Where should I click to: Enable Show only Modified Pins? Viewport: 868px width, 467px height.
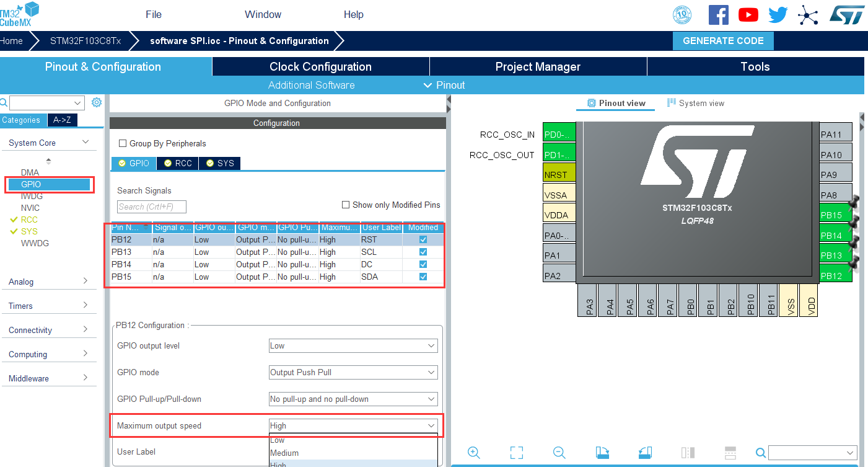[346, 205]
